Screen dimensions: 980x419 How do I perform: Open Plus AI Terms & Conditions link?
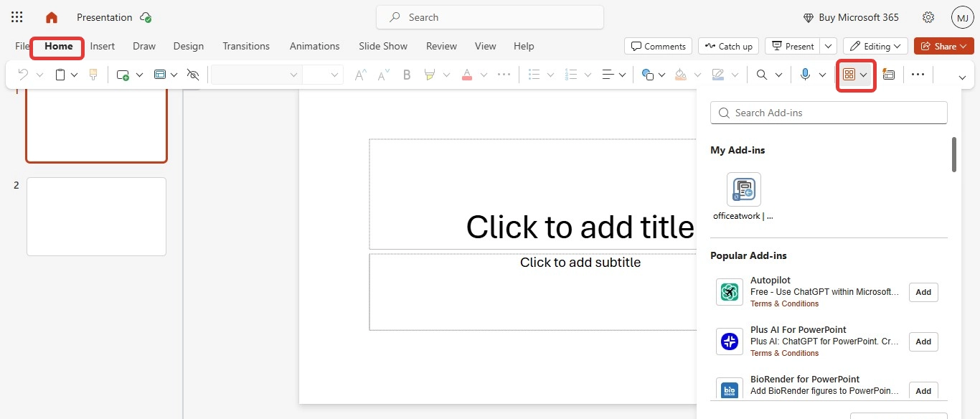[784, 353]
